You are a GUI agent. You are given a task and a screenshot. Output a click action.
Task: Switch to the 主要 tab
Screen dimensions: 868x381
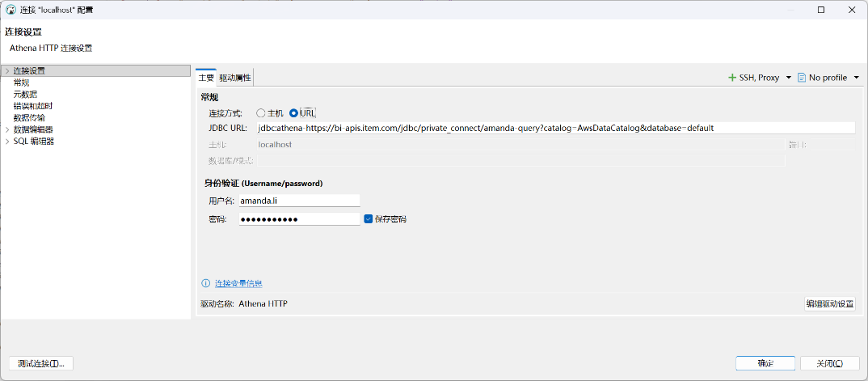pyautogui.click(x=206, y=78)
